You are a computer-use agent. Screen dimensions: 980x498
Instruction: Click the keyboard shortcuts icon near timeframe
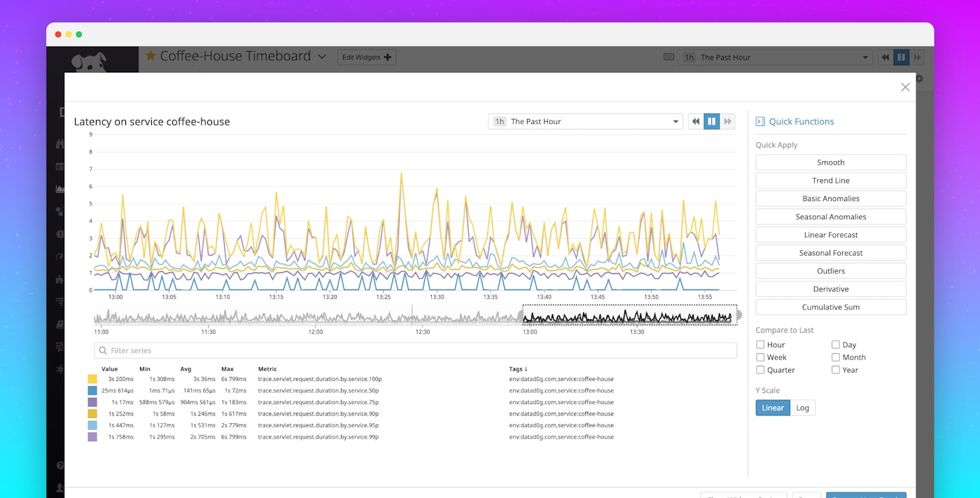tap(669, 57)
